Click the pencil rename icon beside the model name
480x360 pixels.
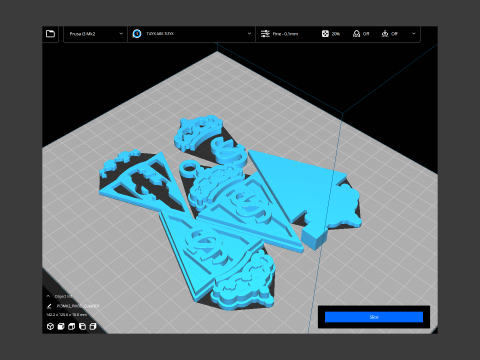point(49,306)
